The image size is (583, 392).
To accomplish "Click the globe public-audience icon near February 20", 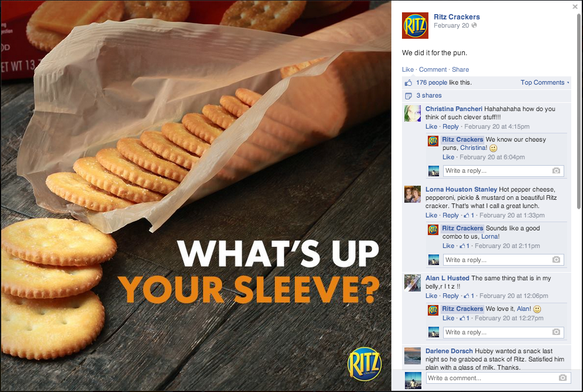I will pyautogui.click(x=474, y=25).
